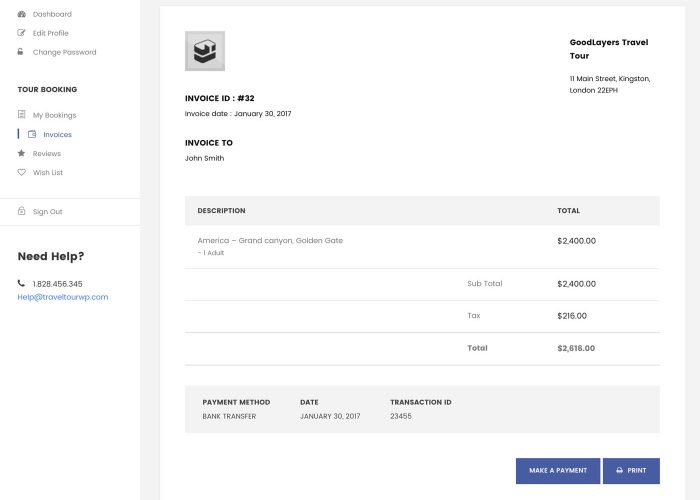This screenshot has width=700, height=500.
Task: Click the printer icon in Print button
Action: pos(620,471)
